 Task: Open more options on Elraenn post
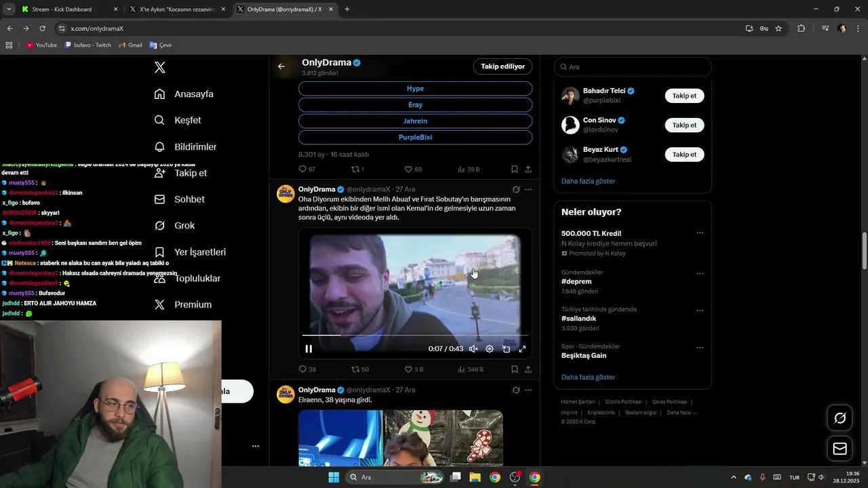coord(528,390)
